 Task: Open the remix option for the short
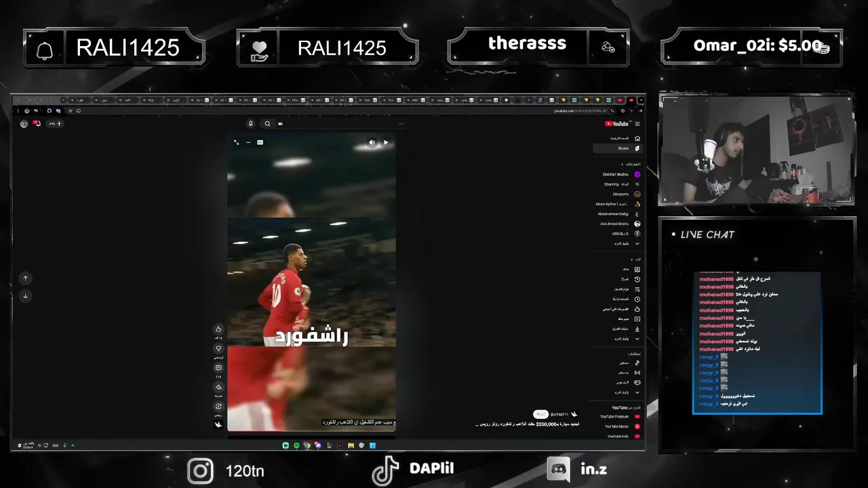218,407
